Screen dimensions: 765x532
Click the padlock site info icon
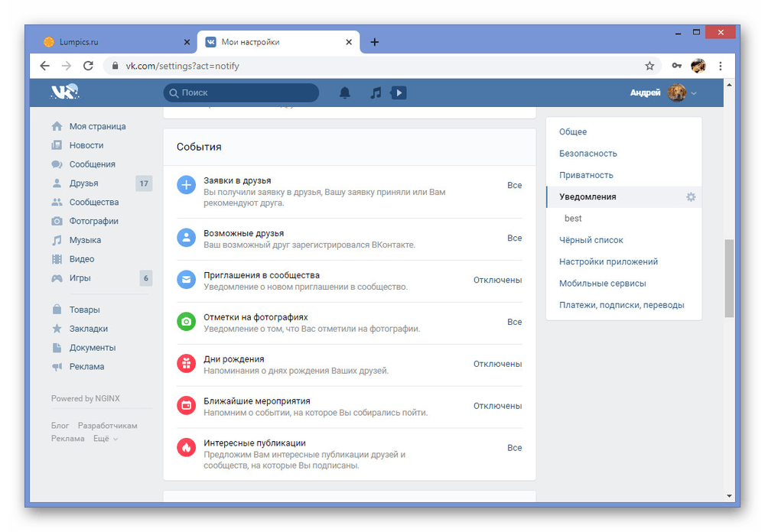(x=116, y=66)
